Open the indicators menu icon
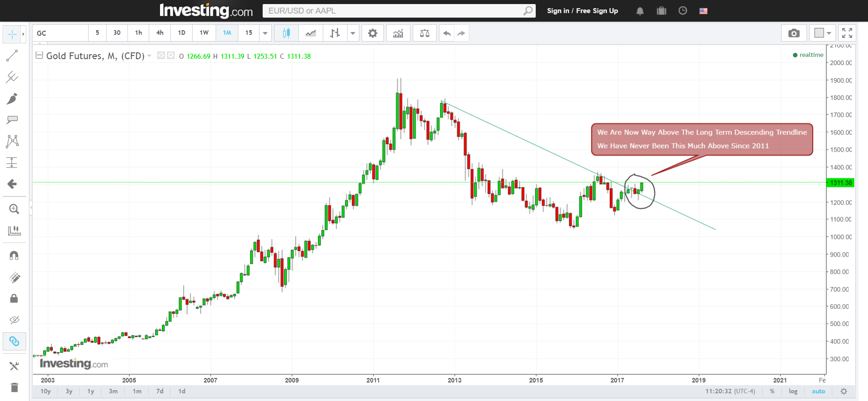The width and height of the screenshot is (868, 401). click(398, 33)
